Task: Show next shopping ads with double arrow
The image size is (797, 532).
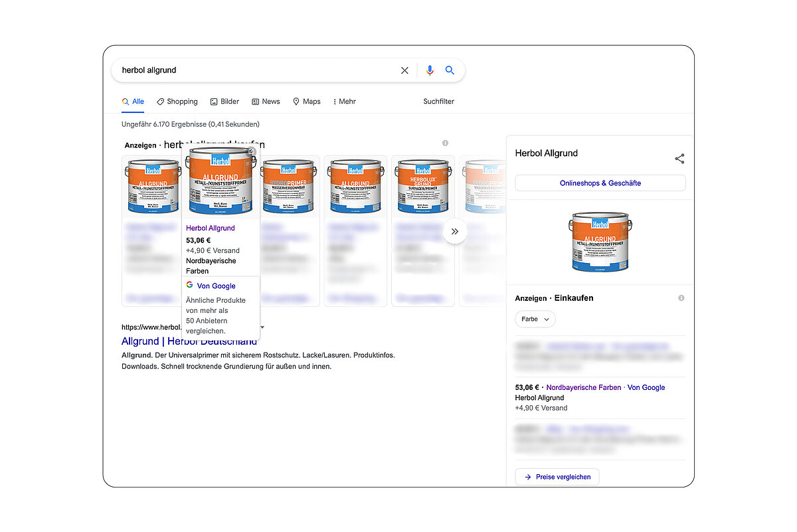Action: [x=455, y=232]
